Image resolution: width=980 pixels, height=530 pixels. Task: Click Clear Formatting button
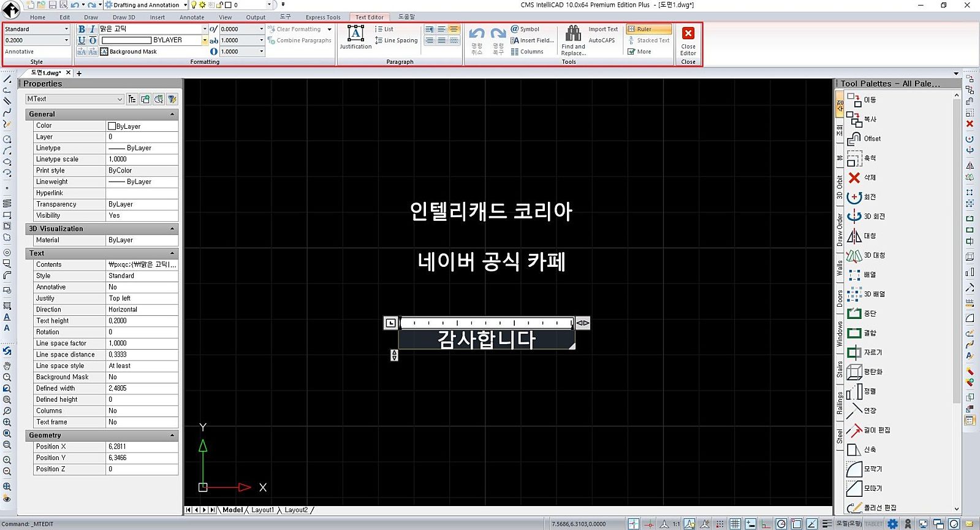pyautogui.click(x=294, y=29)
